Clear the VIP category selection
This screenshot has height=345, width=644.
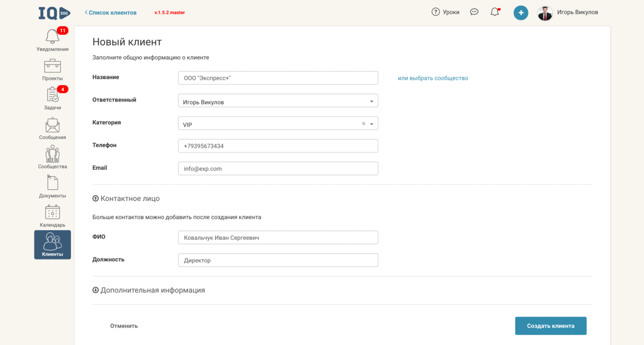[363, 124]
